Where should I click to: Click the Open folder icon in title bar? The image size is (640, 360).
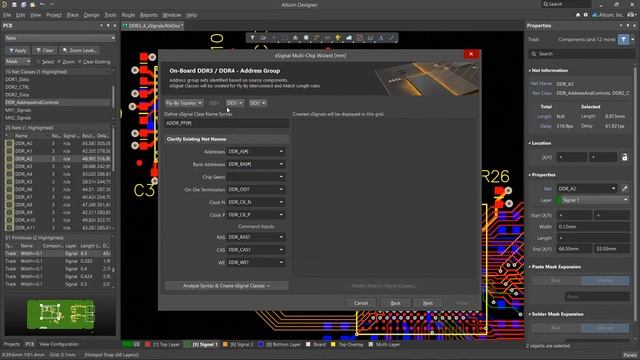[x=32, y=4]
